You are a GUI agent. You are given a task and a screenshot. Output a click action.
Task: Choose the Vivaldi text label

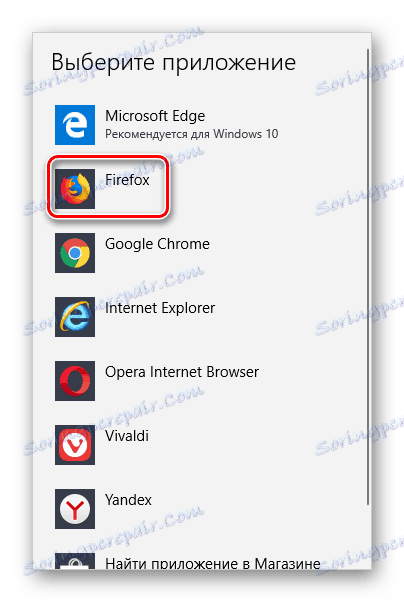[127, 436]
